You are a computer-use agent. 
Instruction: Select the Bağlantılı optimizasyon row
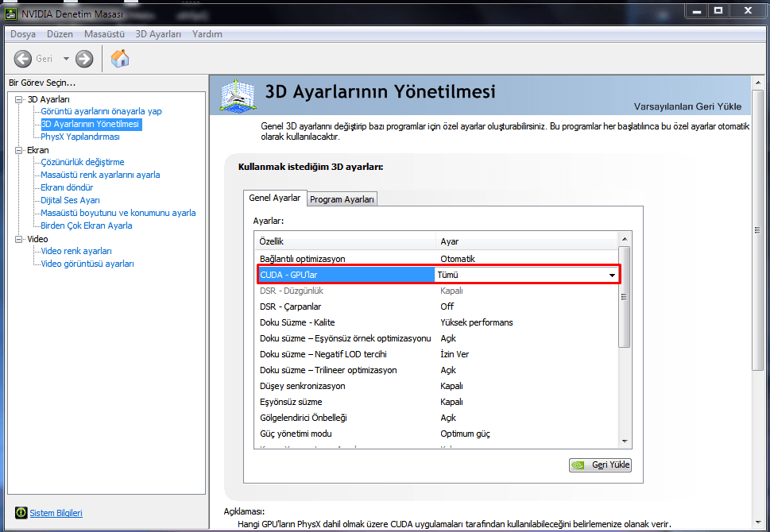pos(436,259)
